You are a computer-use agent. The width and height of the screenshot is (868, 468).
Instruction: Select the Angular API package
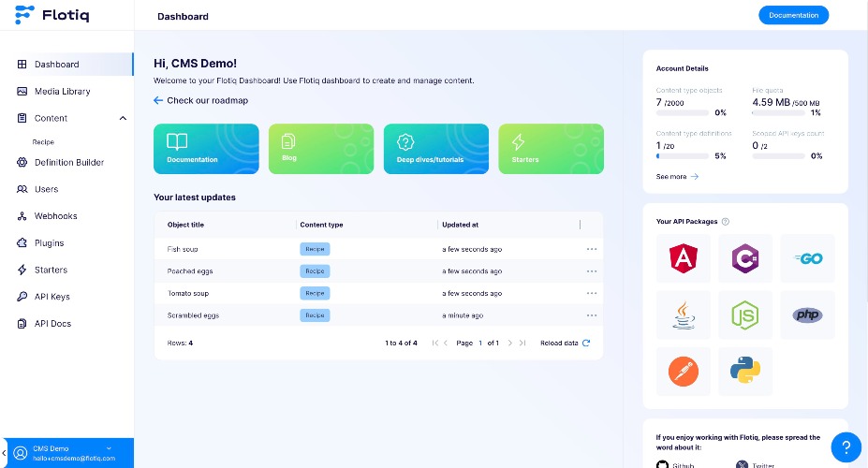(684, 258)
